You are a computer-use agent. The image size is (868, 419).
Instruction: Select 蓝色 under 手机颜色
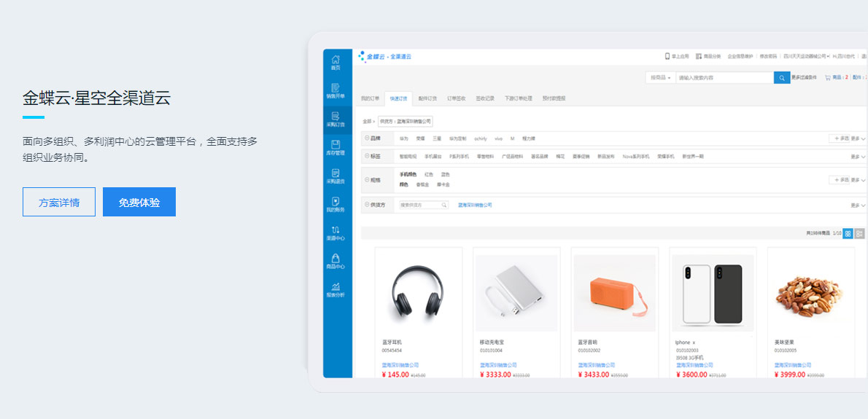[x=446, y=175]
